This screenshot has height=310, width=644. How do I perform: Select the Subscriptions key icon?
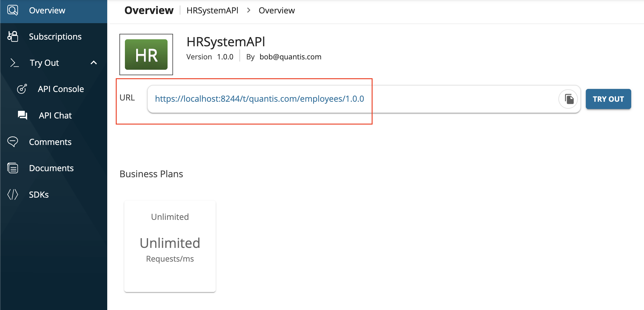[12, 37]
